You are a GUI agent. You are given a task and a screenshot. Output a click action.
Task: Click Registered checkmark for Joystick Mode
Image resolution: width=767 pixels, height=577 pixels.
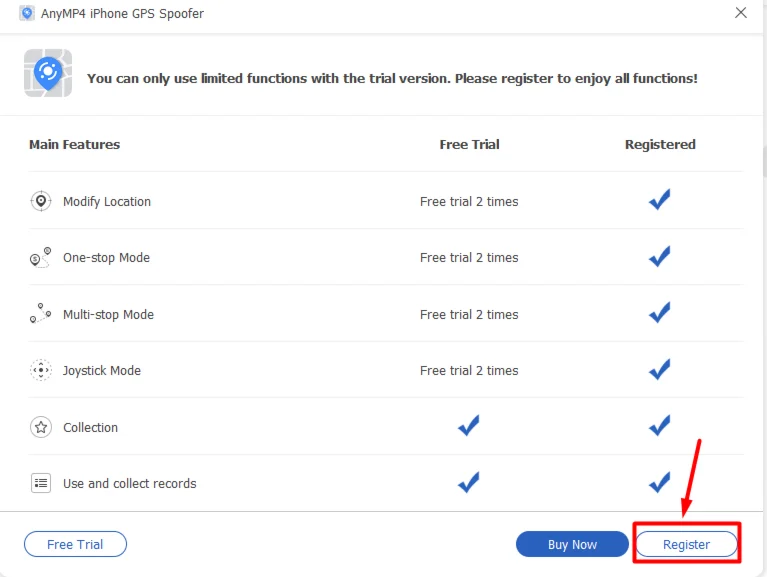pos(659,370)
